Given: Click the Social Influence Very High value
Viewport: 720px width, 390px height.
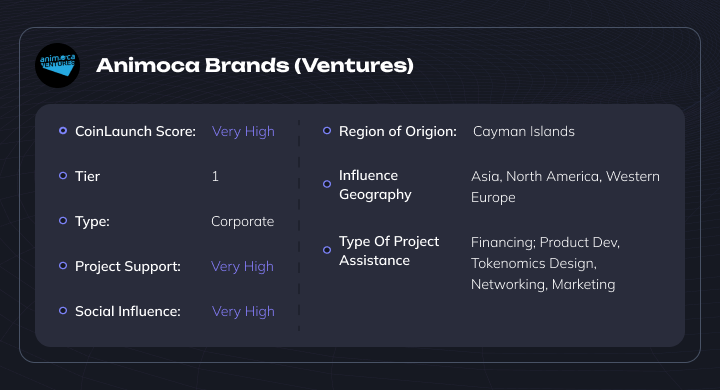Looking at the screenshot, I should [243, 311].
